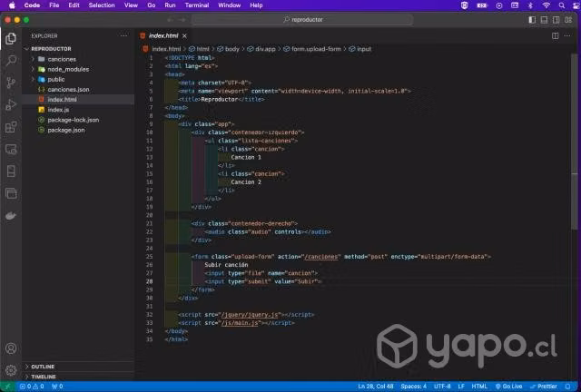Click the div.app breadcrumb item
The image size is (581, 392).
(x=261, y=49)
